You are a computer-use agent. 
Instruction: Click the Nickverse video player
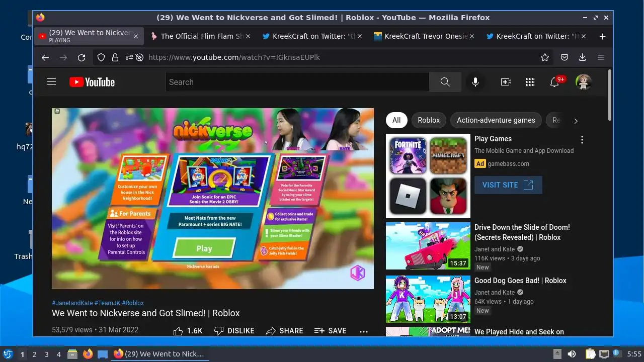point(213,199)
